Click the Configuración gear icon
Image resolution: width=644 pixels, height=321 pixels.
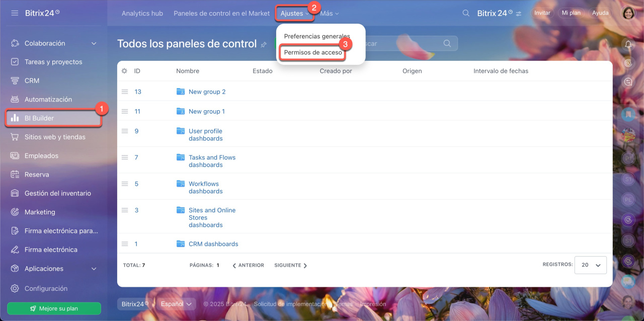(15, 289)
